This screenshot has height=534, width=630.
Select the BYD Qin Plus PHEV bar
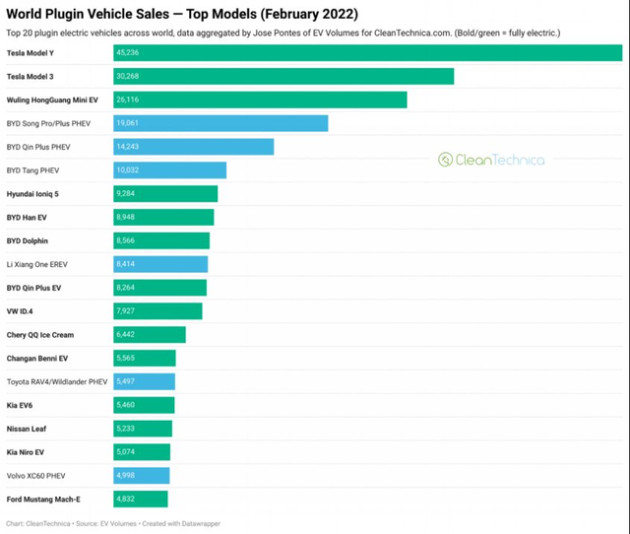(x=194, y=147)
